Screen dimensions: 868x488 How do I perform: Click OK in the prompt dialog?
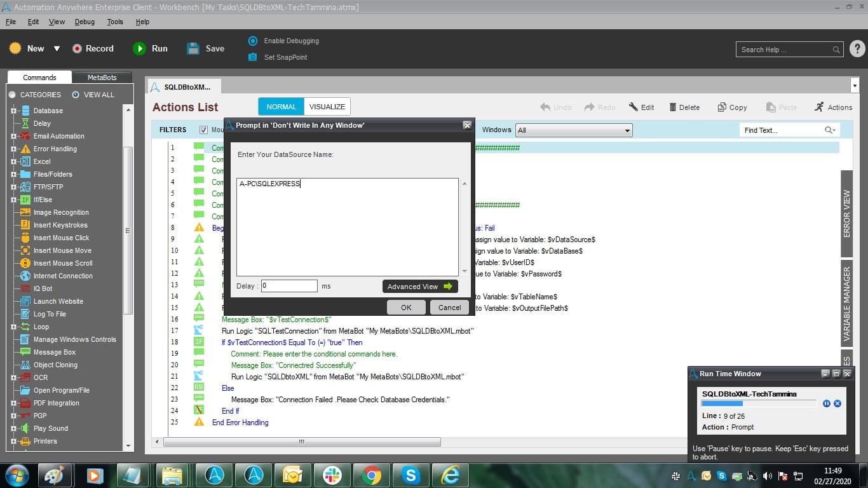coord(406,308)
